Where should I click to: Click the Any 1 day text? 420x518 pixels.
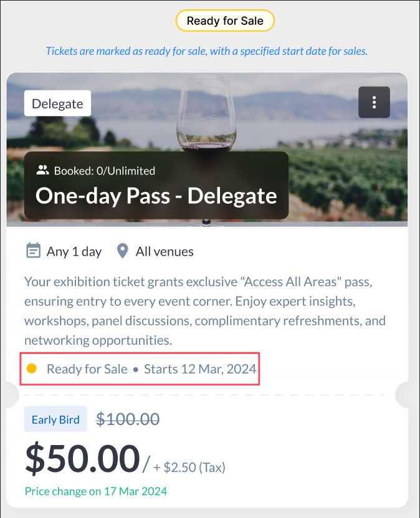[x=74, y=252]
